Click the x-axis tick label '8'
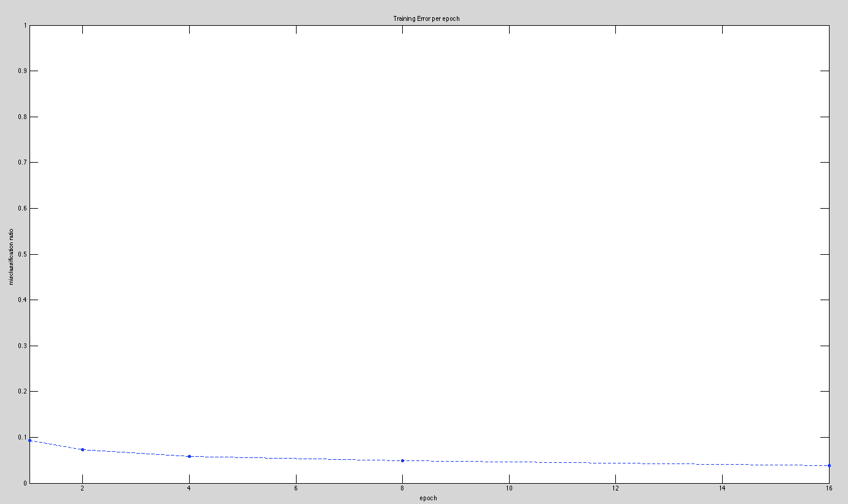848x504 pixels. pos(402,489)
